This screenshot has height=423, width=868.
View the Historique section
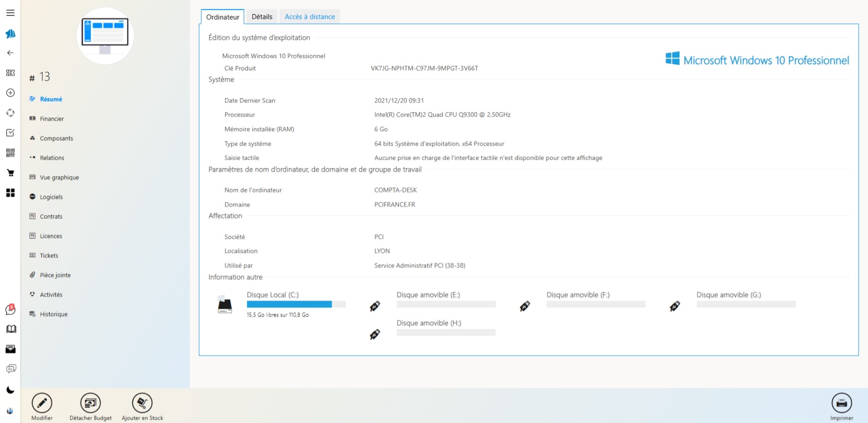[x=53, y=314]
